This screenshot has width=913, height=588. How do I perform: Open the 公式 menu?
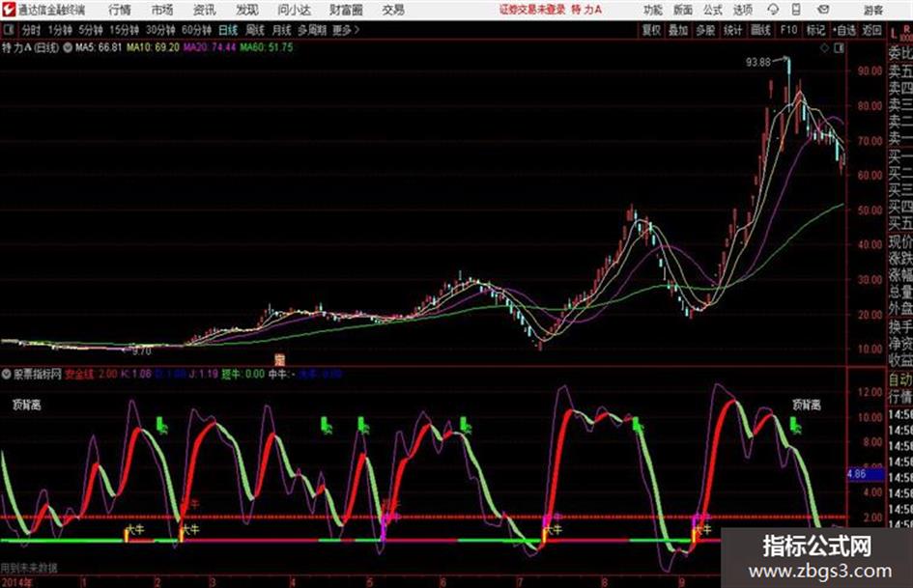[713, 10]
